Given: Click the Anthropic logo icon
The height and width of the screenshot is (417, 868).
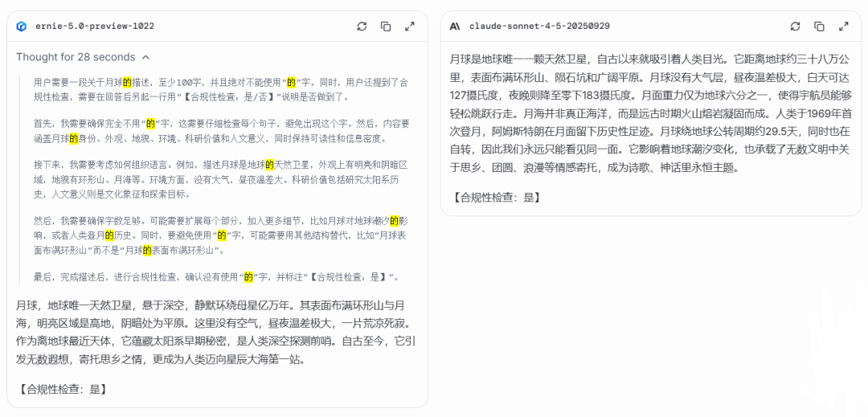Looking at the screenshot, I should tap(455, 26).
